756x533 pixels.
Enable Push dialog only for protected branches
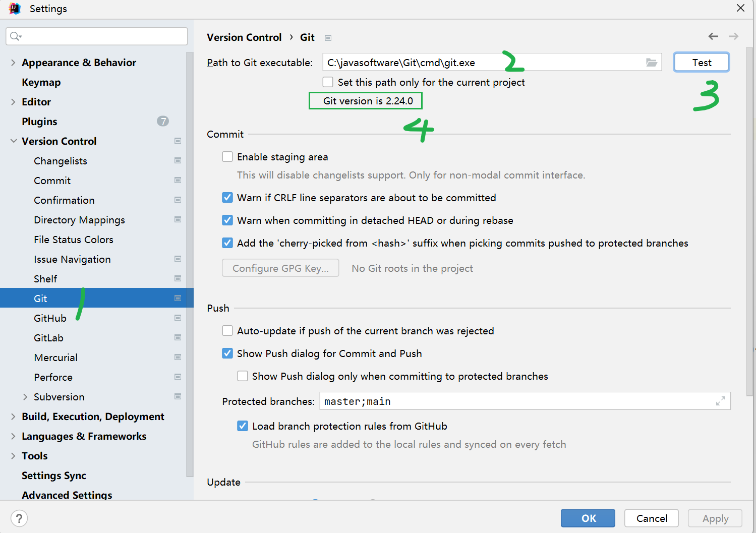pos(243,376)
